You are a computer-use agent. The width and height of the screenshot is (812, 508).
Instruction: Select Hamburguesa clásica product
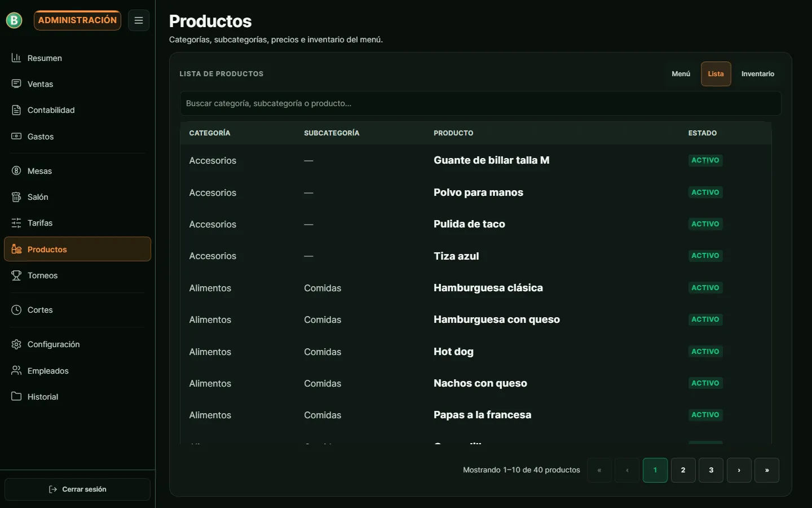coord(488,288)
